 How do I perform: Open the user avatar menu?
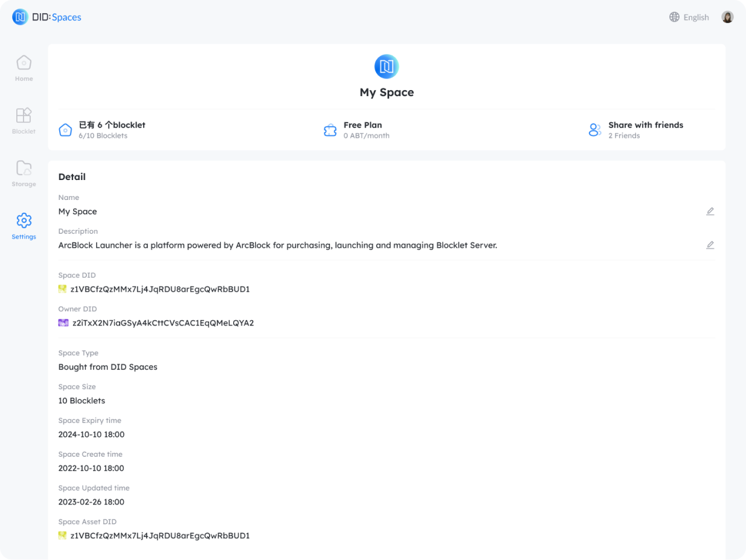(727, 17)
